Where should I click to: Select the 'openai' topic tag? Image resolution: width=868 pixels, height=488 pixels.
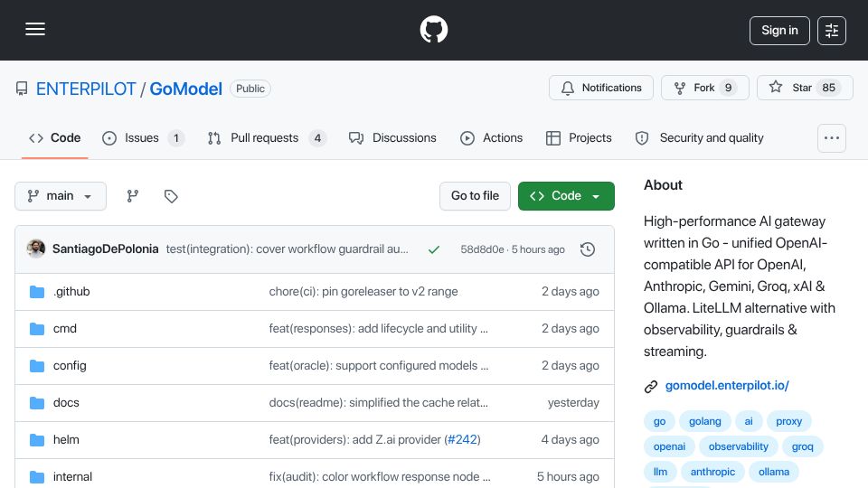pos(669,446)
